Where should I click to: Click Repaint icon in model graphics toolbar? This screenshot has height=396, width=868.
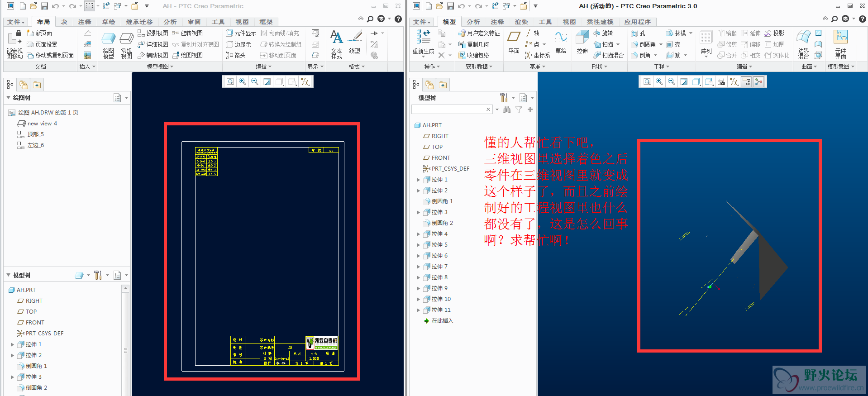684,81
